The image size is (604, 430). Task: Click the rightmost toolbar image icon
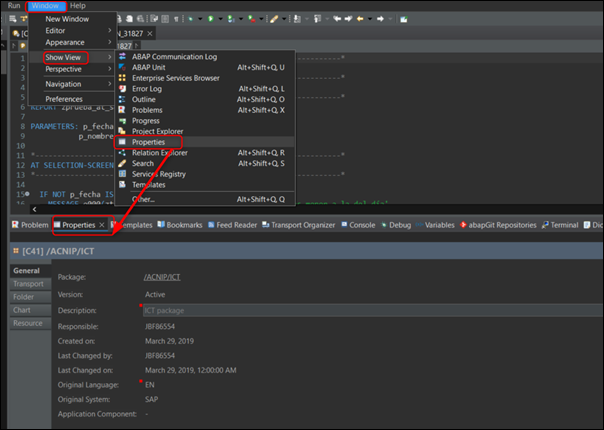(x=403, y=19)
